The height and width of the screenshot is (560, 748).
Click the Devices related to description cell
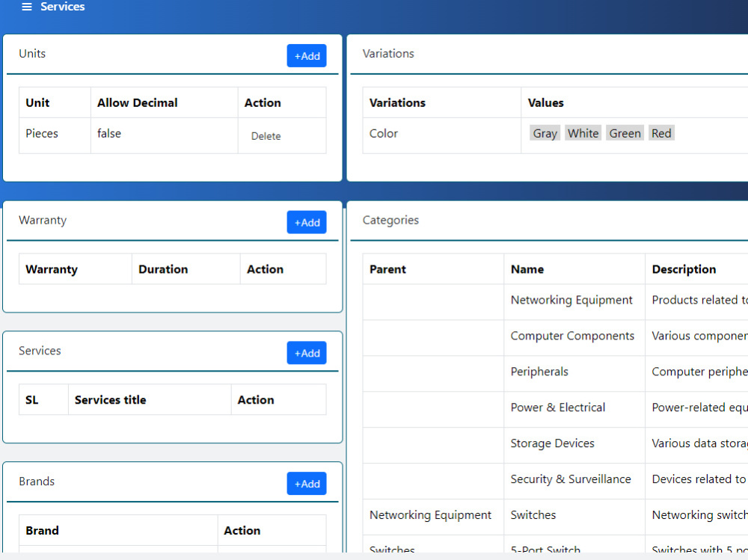tap(696, 481)
